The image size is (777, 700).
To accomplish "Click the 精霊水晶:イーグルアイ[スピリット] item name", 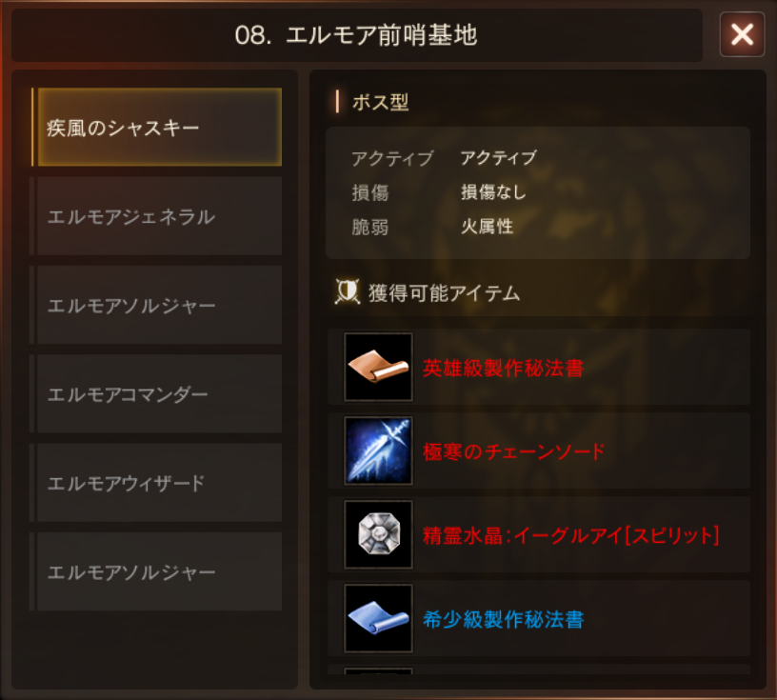I will pos(571,535).
